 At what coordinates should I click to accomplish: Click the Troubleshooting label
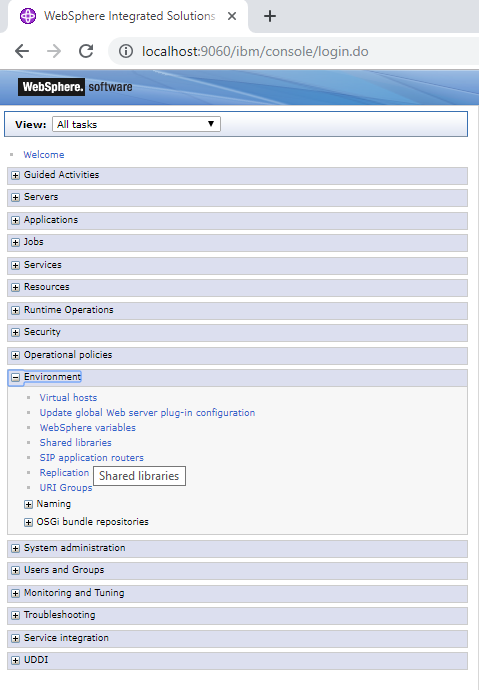(59, 614)
